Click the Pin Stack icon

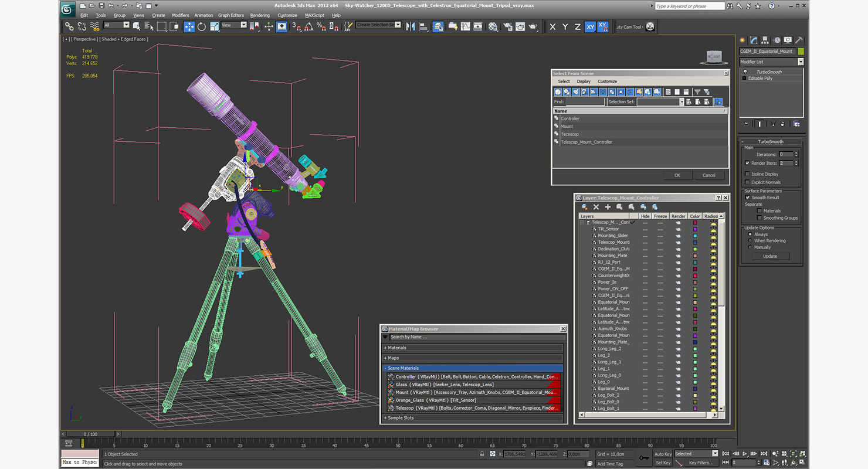coord(745,124)
